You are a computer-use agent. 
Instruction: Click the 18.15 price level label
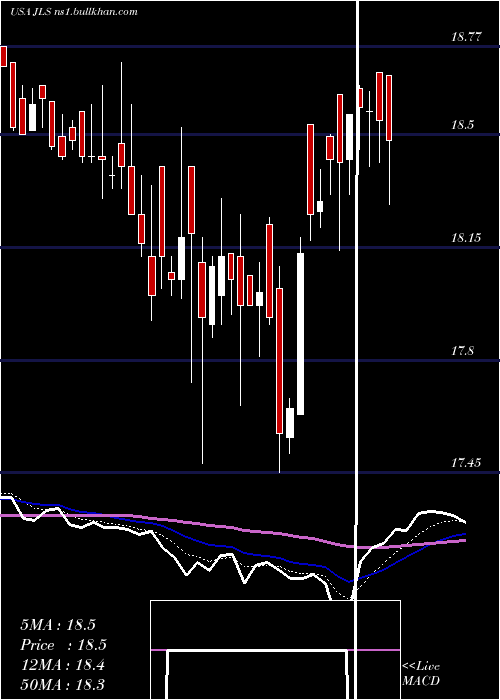tap(466, 238)
